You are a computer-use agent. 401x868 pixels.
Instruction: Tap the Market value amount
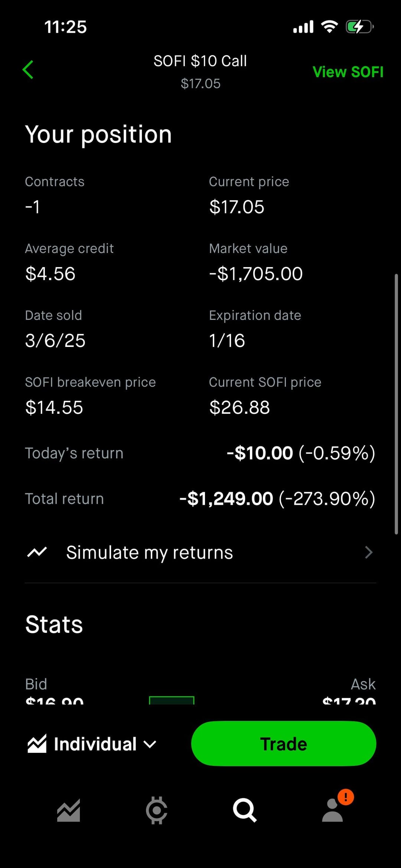click(x=256, y=274)
